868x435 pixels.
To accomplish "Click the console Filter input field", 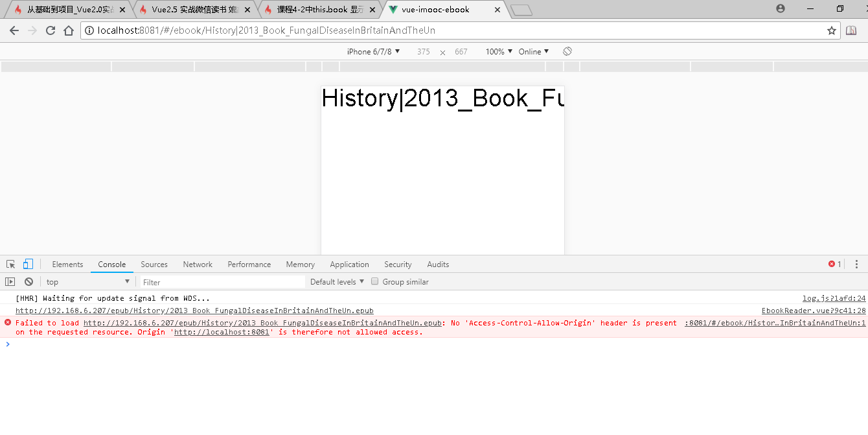I will click(x=222, y=282).
